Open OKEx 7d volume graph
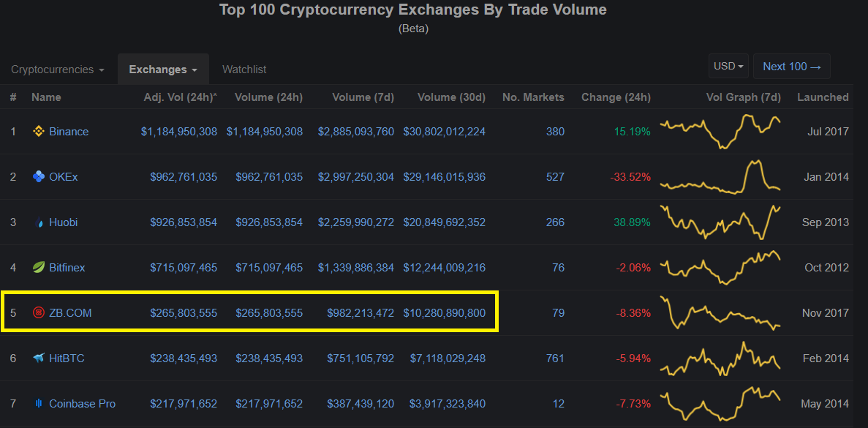Image resolution: width=868 pixels, height=428 pixels. pyautogui.click(x=720, y=177)
